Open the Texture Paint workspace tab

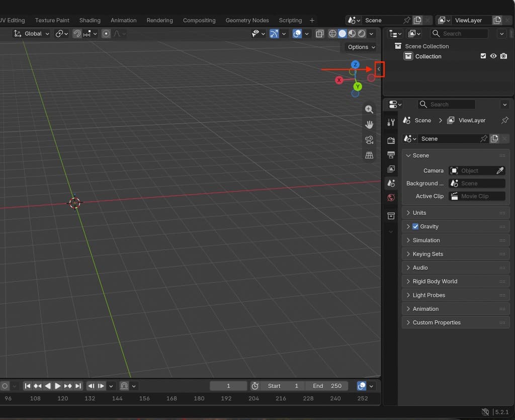tap(52, 20)
